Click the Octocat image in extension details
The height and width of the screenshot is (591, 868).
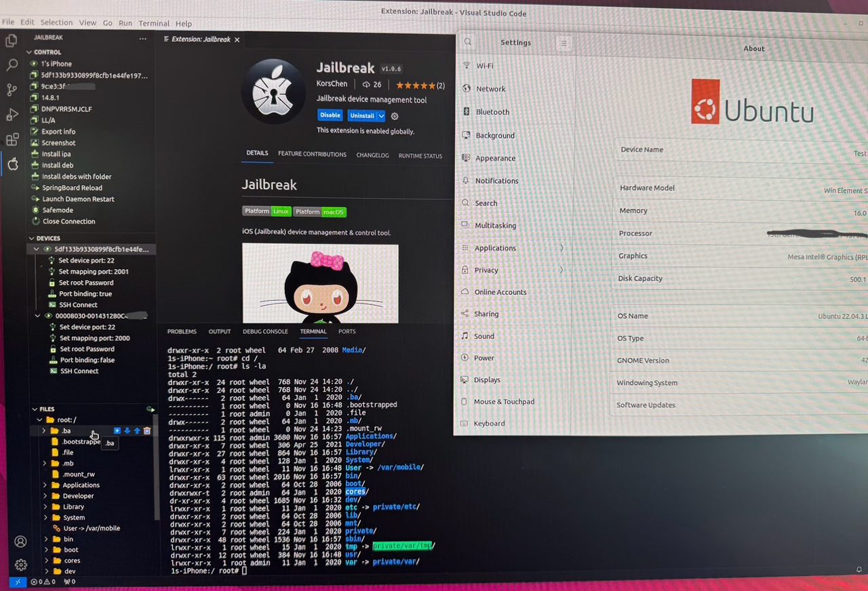coord(320,283)
